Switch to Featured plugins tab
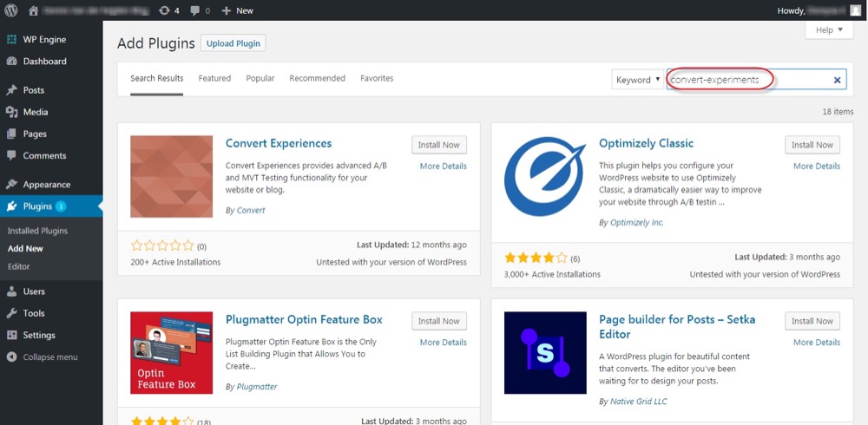 click(x=214, y=79)
